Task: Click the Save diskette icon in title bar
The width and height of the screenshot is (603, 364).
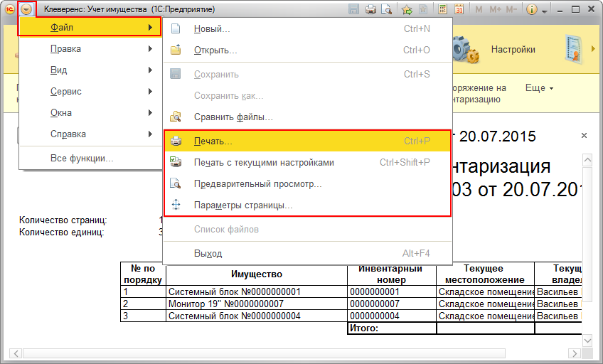Action: 353,9
